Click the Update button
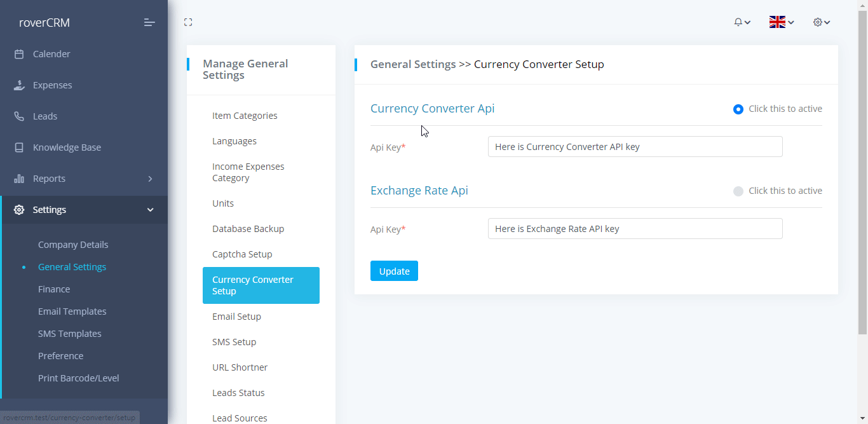Screen dimensions: 868x424 coord(394,271)
